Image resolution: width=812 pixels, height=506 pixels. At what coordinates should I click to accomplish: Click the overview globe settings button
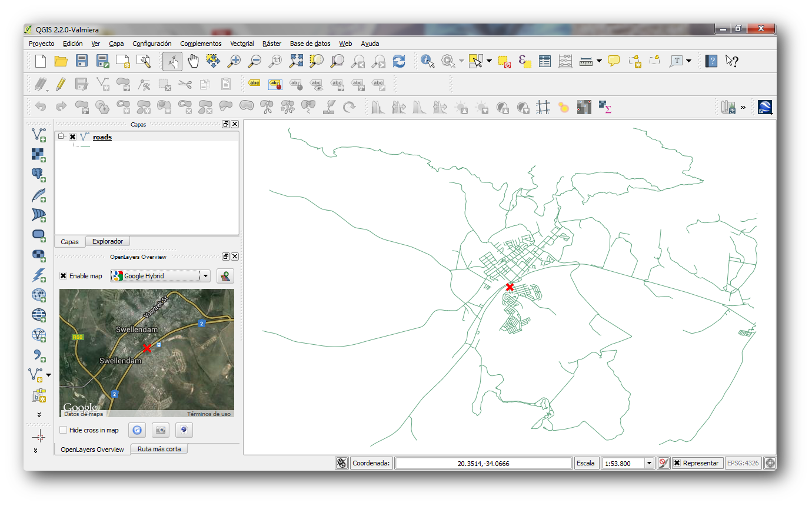184,430
